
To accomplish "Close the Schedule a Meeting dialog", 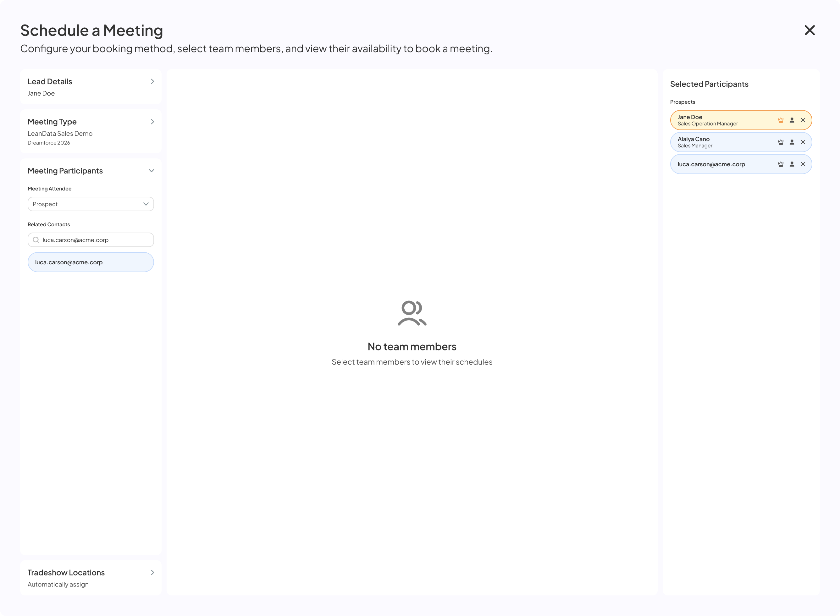I will pyautogui.click(x=810, y=30).
